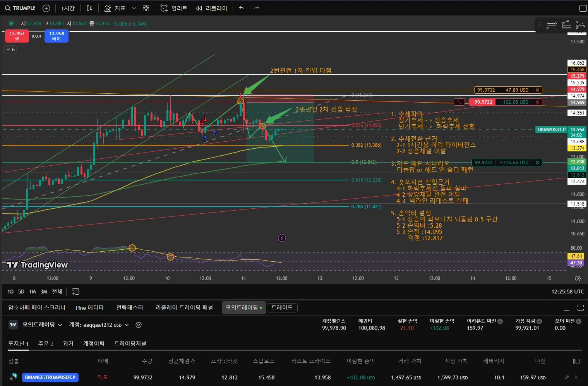Open symbol search for TRUMPUSDT
The width and height of the screenshot is (588, 386).
(x=20, y=8)
